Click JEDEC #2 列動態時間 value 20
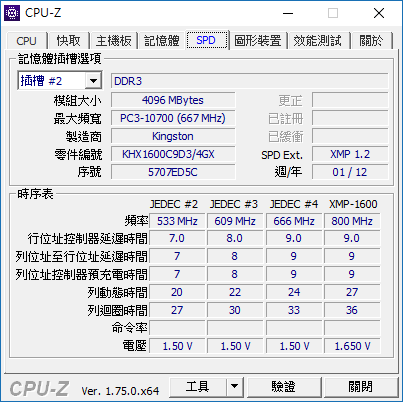The width and height of the screenshot is (403, 402). [x=177, y=292]
